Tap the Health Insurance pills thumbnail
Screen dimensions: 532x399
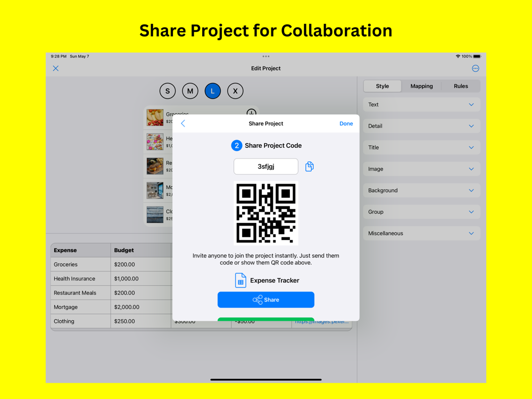[x=155, y=142]
